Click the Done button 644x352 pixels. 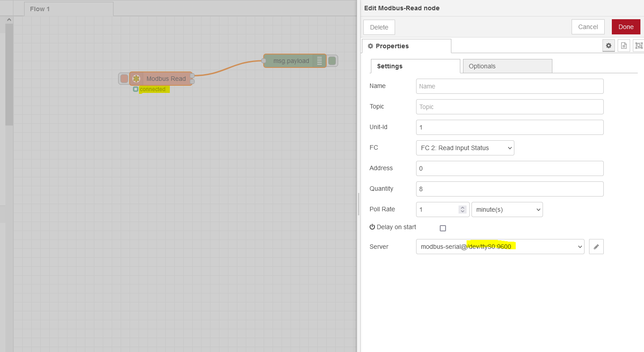(x=626, y=27)
